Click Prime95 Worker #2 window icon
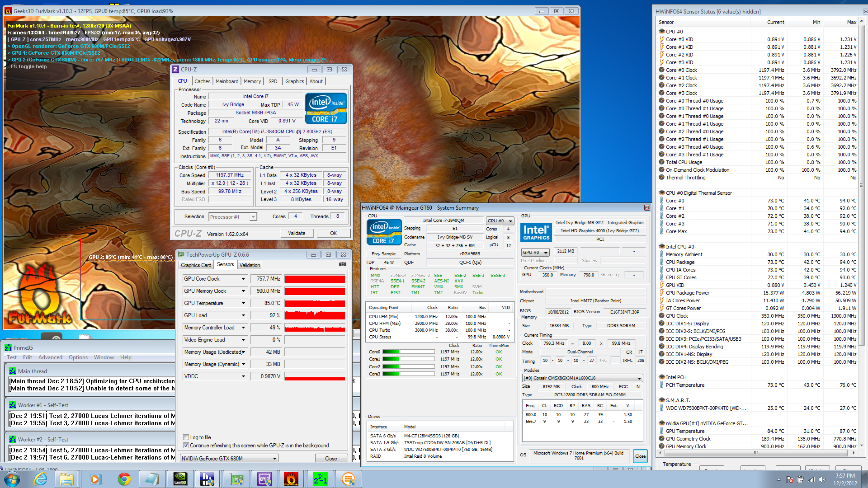Image resolution: width=868 pixels, height=488 pixels. click(x=13, y=439)
